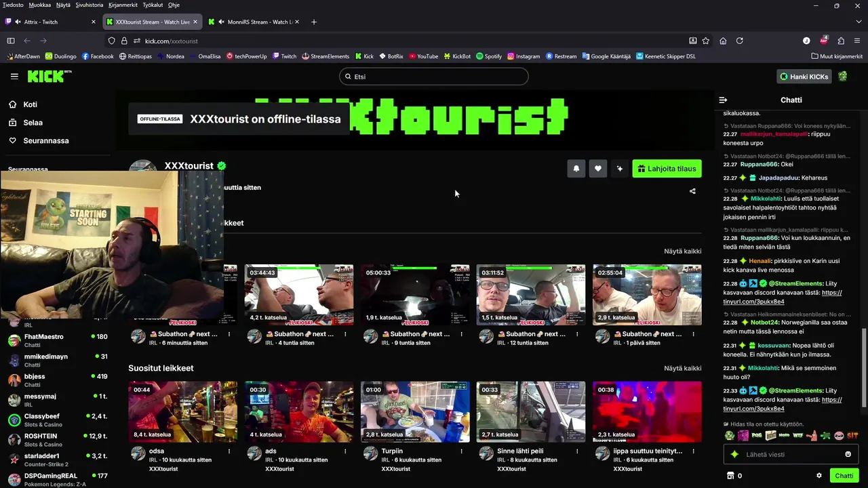The width and height of the screenshot is (868, 488).
Task: Open the Tiedosto menu
Action: [x=13, y=5]
